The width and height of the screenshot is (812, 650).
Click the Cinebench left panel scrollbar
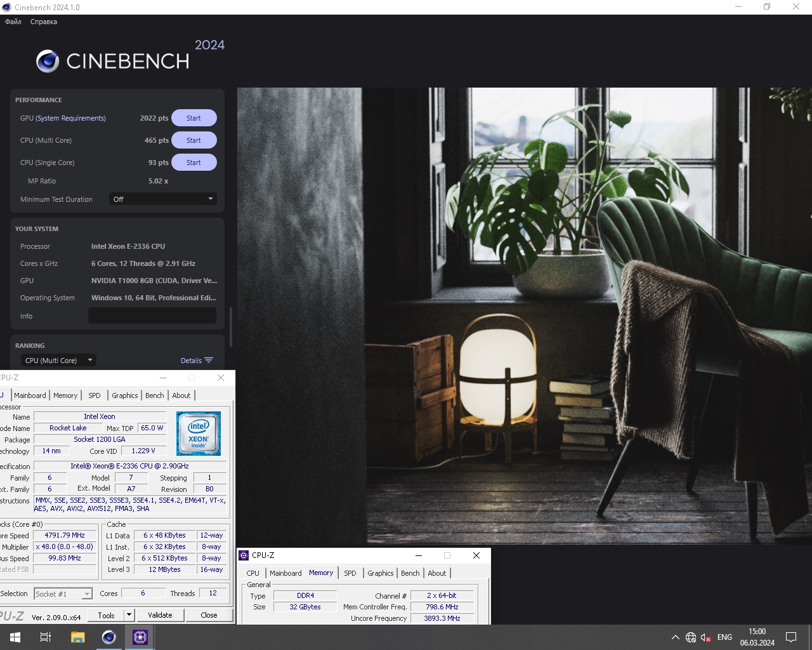(x=231, y=326)
